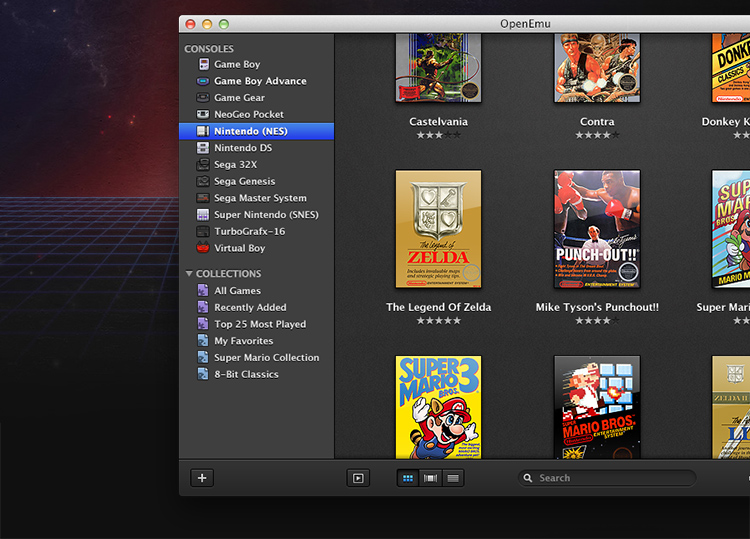Click the Sega Master System icon
The width and height of the screenshot is (750, 539).
(203, 198)
